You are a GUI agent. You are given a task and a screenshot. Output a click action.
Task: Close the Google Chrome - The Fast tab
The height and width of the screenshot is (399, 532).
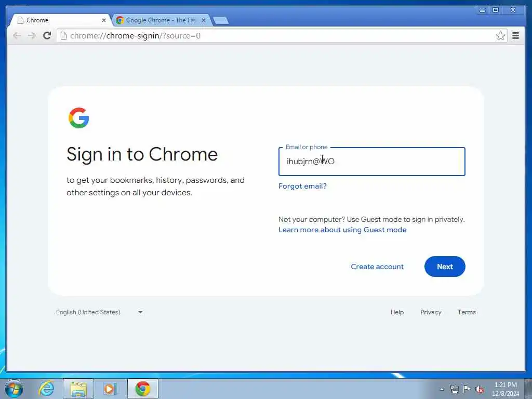coord(204,20)
